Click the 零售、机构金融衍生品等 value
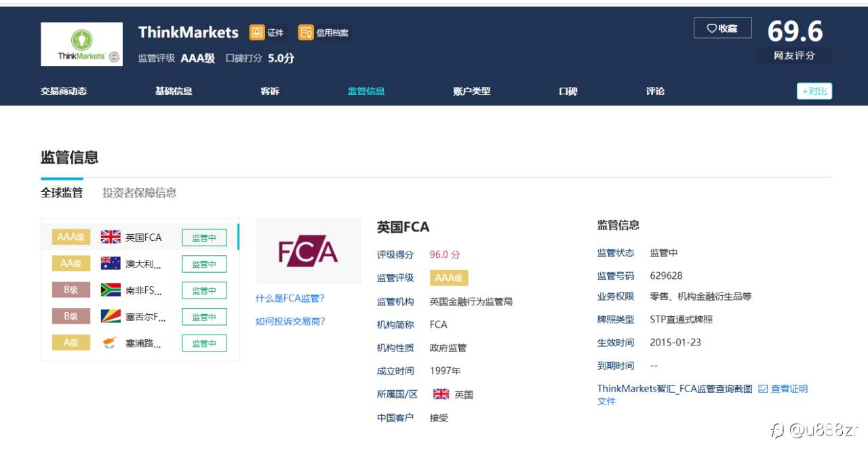Viewport: 868px width, 456px height. (x=701, y=297)
